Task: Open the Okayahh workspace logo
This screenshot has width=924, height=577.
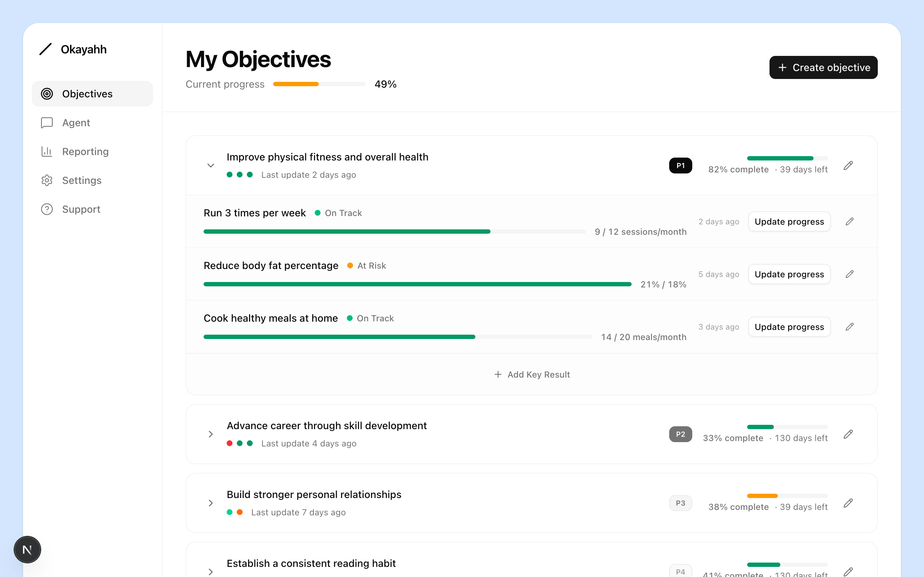Action: (73, 49)
